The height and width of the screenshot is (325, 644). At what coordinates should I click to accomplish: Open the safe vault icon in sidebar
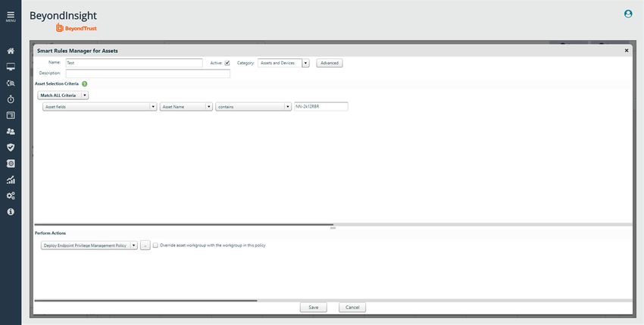11,164
